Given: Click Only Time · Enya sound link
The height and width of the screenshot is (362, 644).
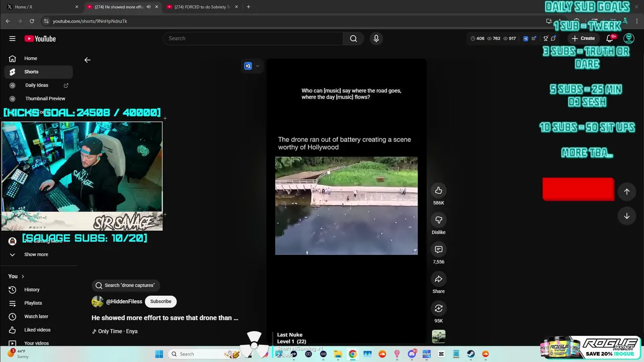Looking at the screenshot, I should tap(115, 331).
